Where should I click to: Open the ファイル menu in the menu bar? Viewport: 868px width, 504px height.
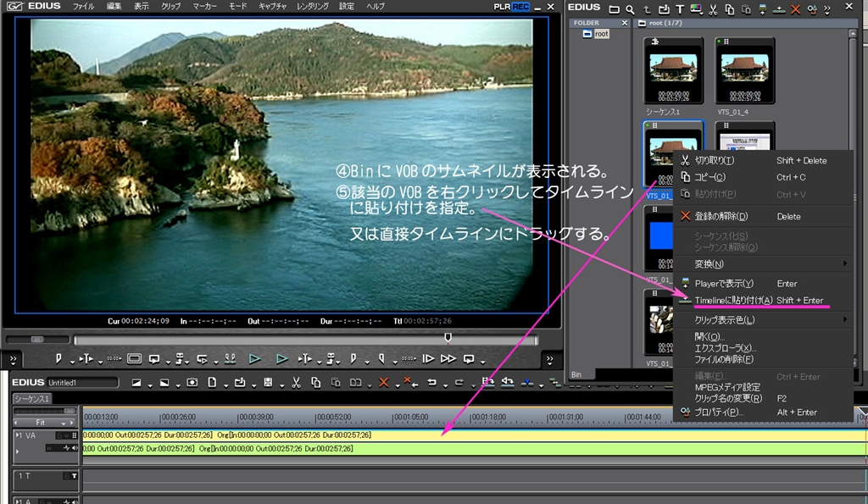click(x=83, y=7)
